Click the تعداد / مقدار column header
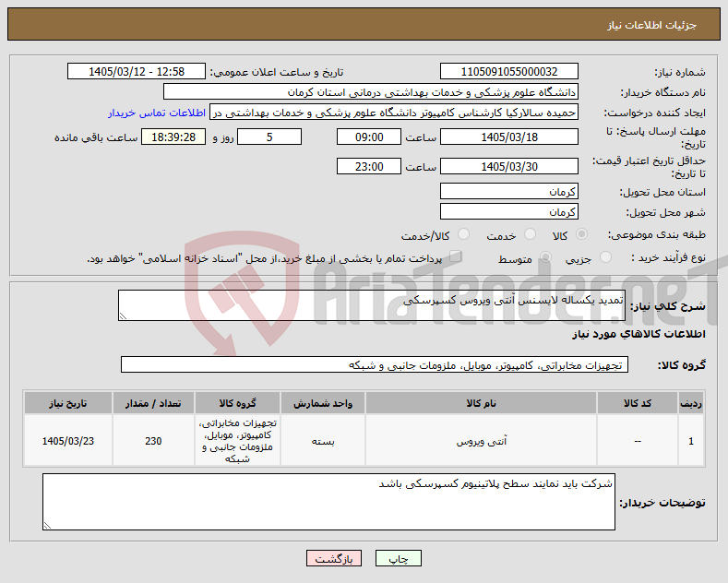 point(153,403)
